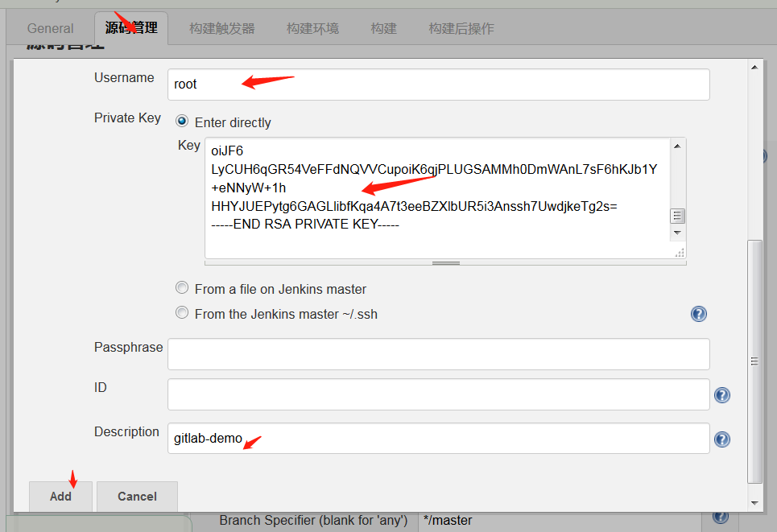Click help icon beside the ~/.ssh option
Screen dimensions: 777x532
click(x=699, y=314)
